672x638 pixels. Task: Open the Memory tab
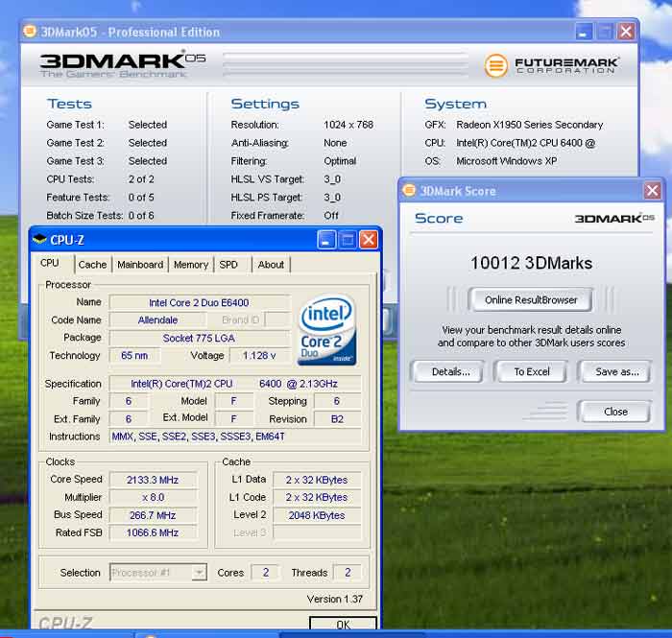click(x=191, y=265)
